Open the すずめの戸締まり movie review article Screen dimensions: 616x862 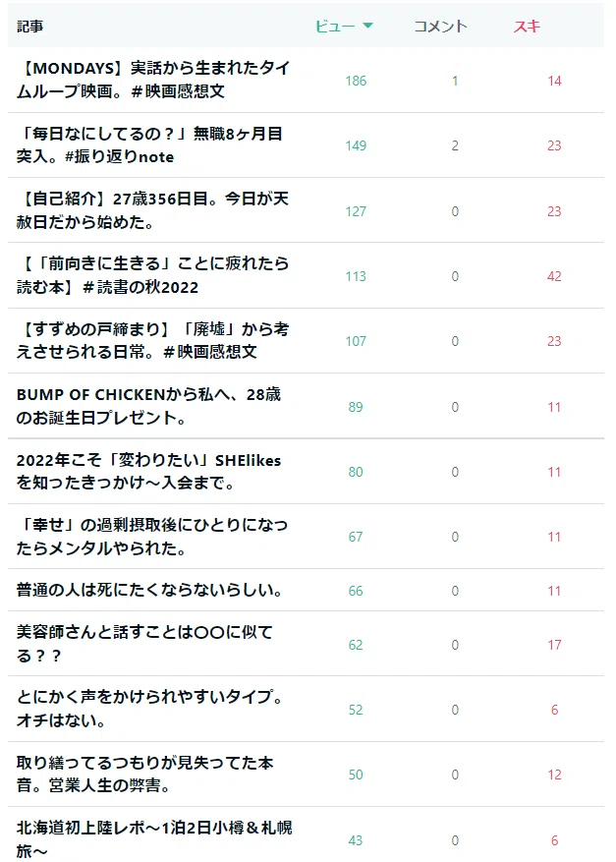[152, 340]
